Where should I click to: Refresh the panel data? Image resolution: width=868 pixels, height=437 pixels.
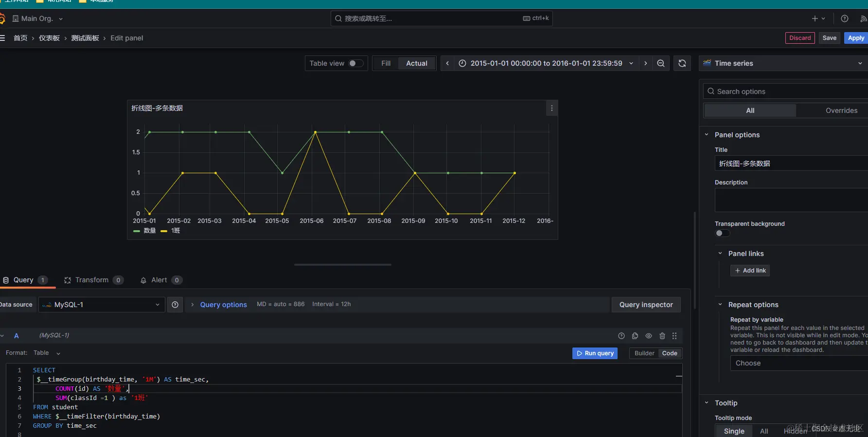682,63
